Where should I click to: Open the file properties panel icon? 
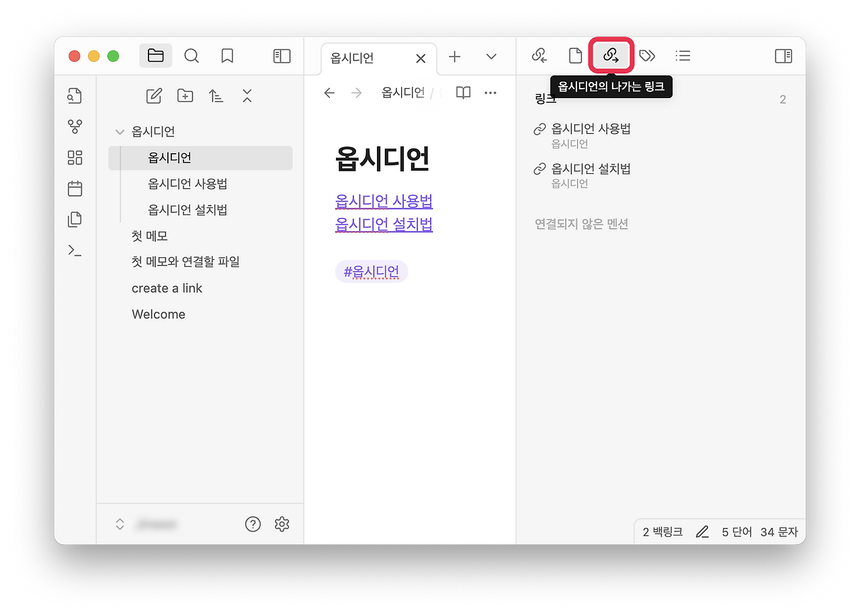[575, 56]
